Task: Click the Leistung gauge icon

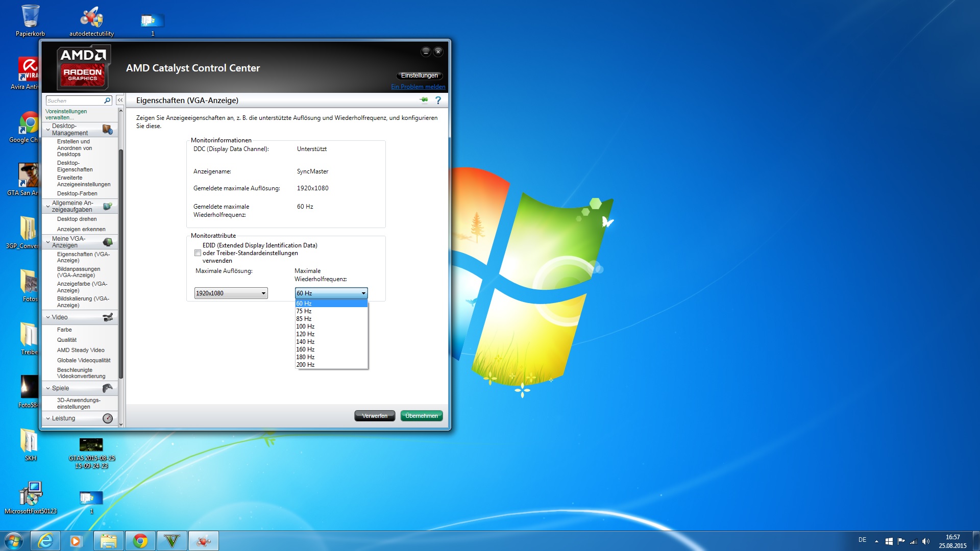Action: point(108,418)
